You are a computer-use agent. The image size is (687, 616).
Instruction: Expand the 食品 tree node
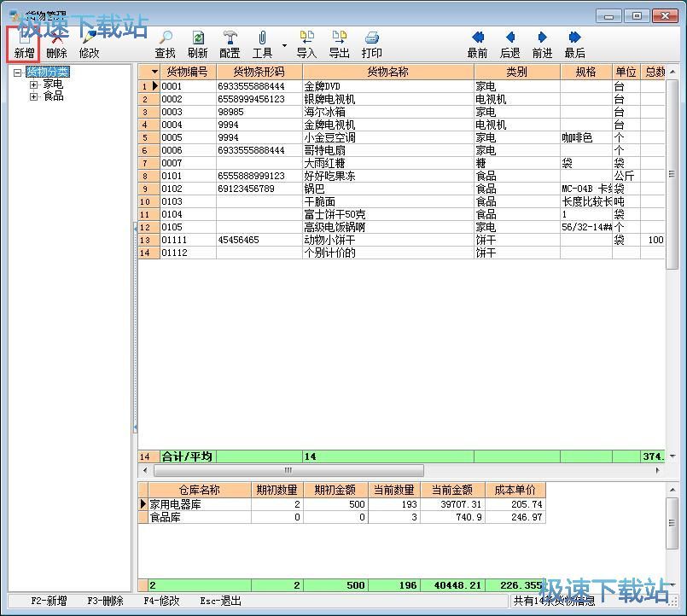tap(34, 96)
